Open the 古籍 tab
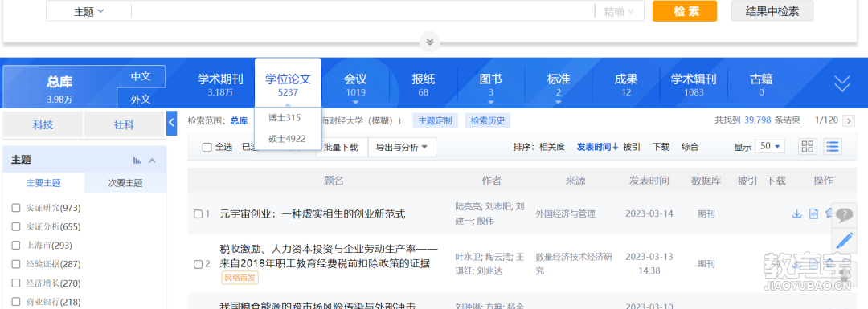Screen dimensions: 868x309 pyautogui.click(x=761, y=84)
